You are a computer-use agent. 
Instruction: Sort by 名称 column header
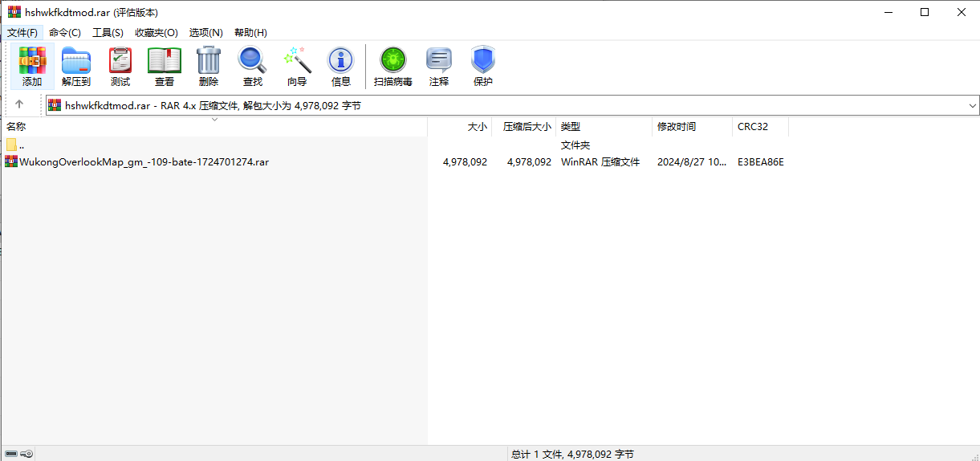point(213,127)
